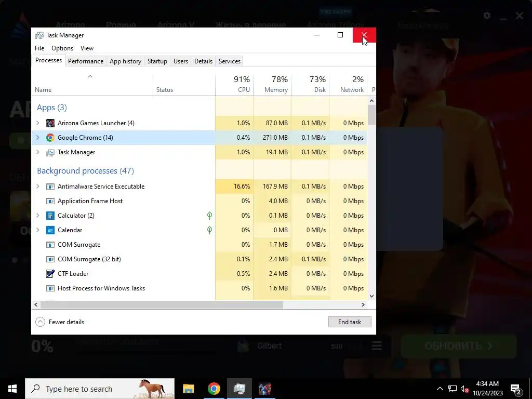Sort processes by Memory column
Screen dimensions: 532x399
[272, 84]
